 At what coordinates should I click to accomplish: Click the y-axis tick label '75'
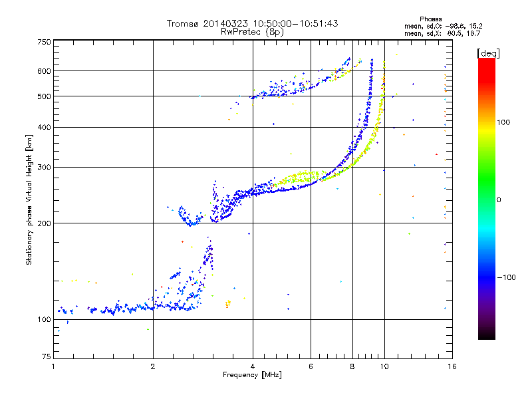[47, 356]
